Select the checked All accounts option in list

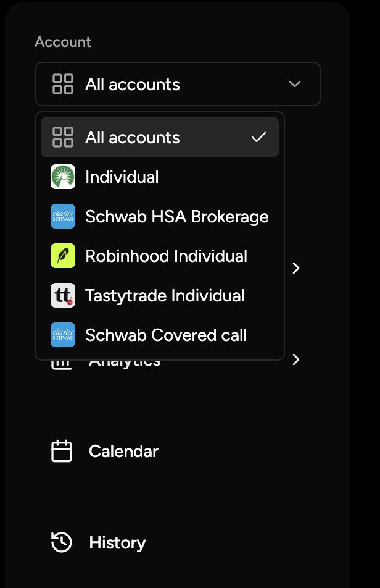(x=160, y=137)
